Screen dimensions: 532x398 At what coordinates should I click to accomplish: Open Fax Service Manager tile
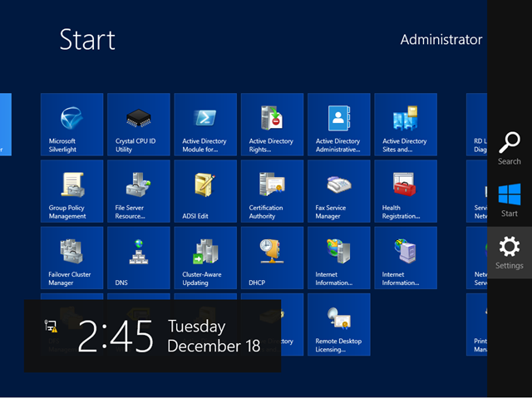click(x=339, y=191)
